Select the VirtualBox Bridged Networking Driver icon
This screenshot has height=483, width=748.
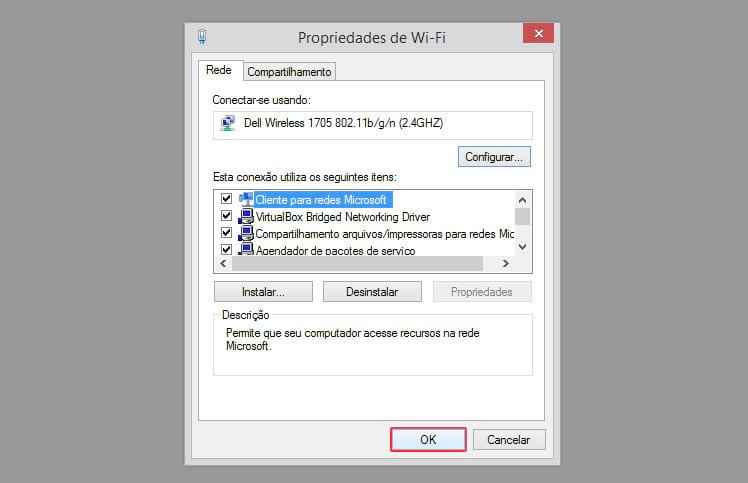246,217
